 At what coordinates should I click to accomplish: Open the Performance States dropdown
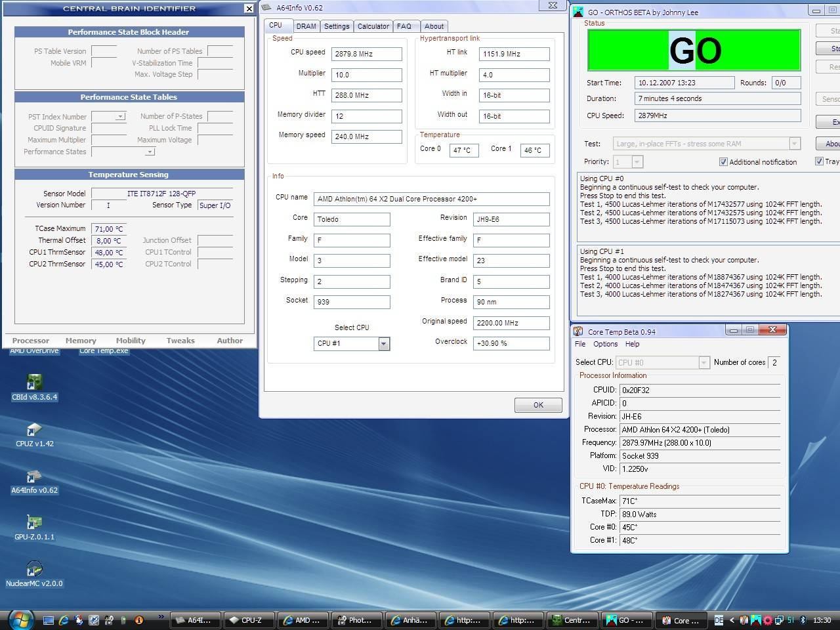pos(150,152)
